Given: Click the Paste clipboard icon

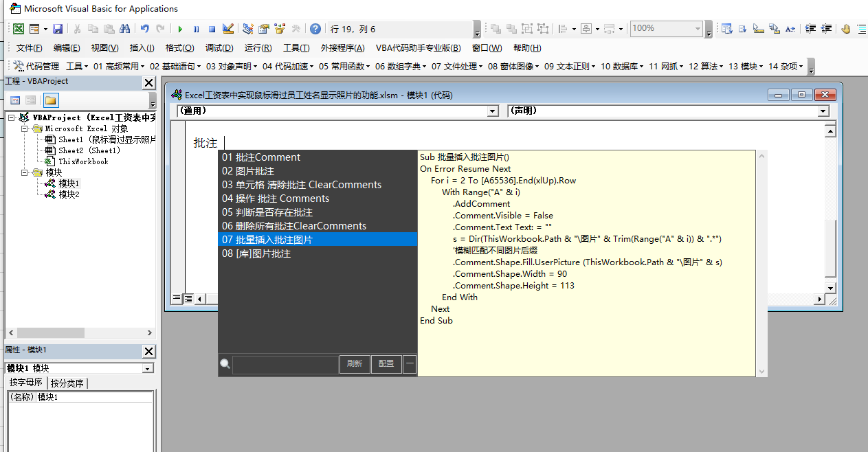Looking at the screenshot, I should [x=109, y=29].
